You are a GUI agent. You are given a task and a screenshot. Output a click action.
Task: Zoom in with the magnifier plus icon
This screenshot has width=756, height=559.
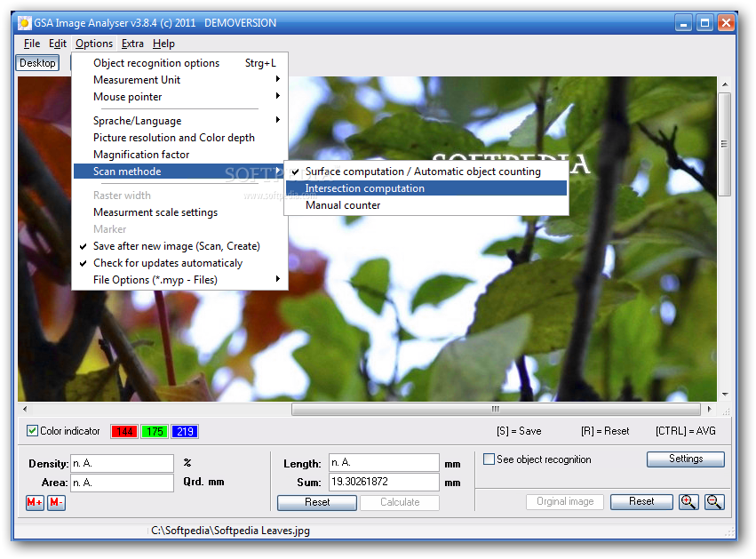(x=688, y=502)
